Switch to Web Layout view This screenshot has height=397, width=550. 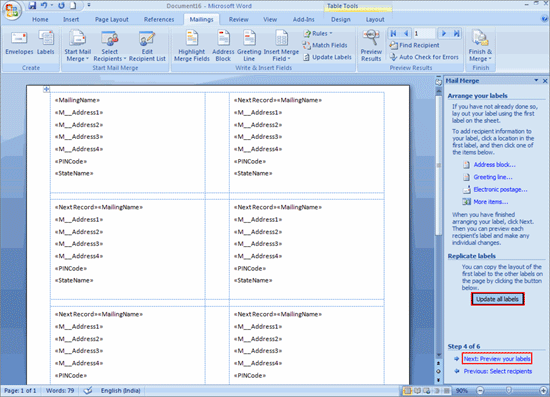tap(427, 390)
